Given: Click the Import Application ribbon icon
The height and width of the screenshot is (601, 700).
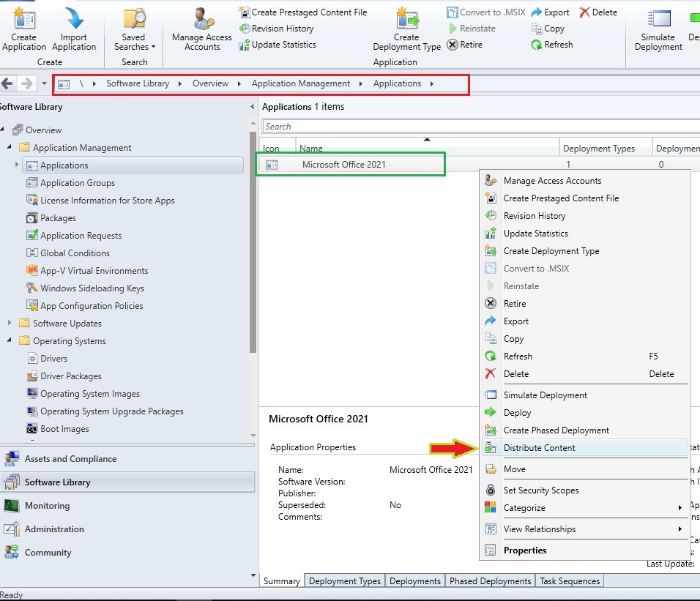Looking at the screenshot, I should (74, 29).
